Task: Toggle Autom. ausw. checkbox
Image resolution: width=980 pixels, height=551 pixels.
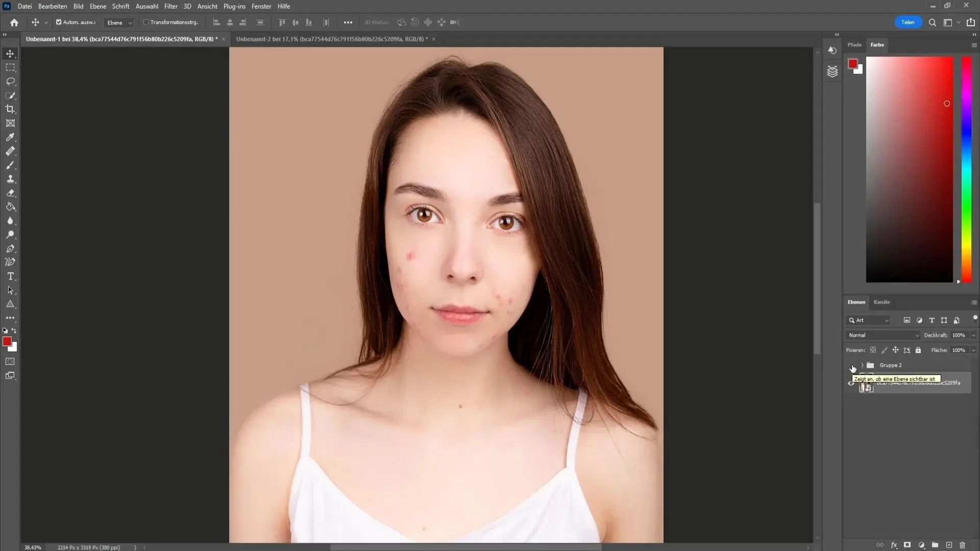Action: point(59,22)
